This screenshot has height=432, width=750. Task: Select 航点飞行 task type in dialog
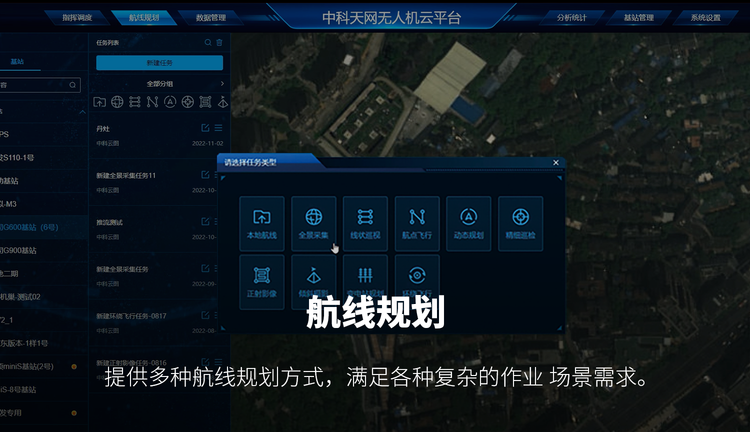417,223
